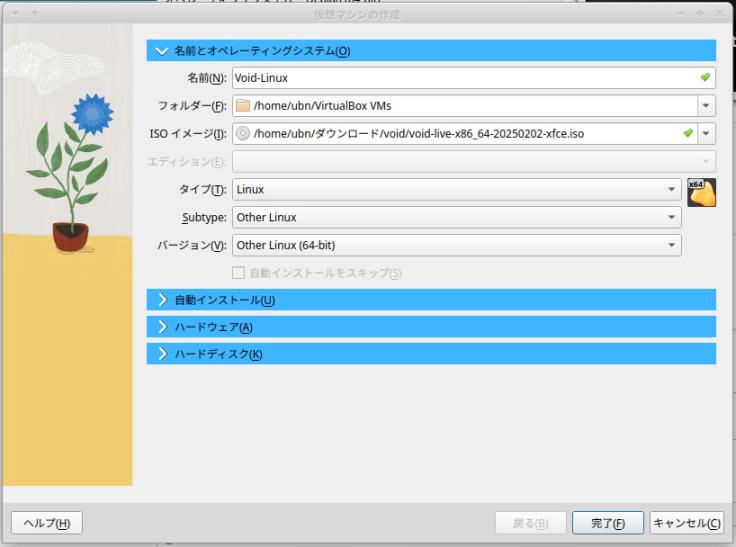Open the Subtype dropdown showing Other Linux
Screen dimensions: 736x547
457,217
